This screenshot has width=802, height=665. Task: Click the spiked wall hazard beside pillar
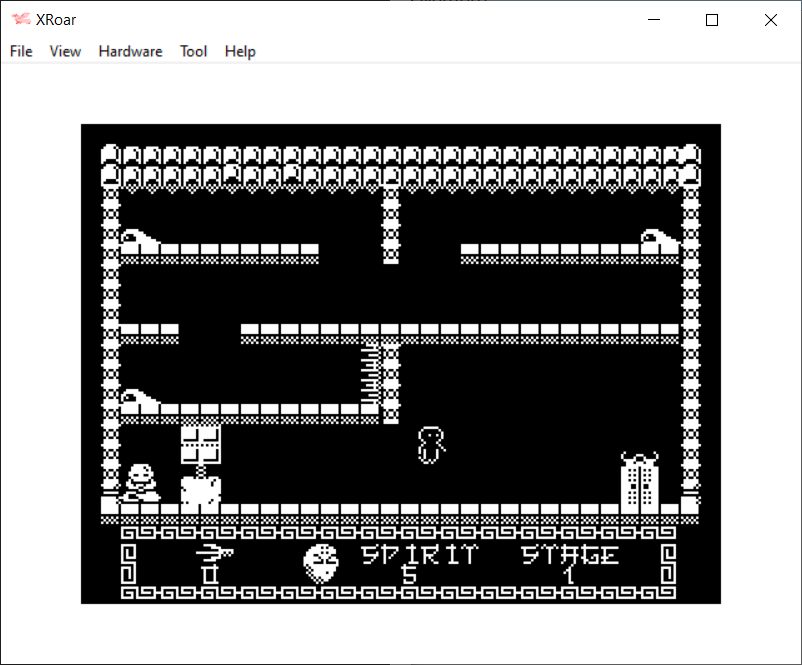[x=371, y=371]
